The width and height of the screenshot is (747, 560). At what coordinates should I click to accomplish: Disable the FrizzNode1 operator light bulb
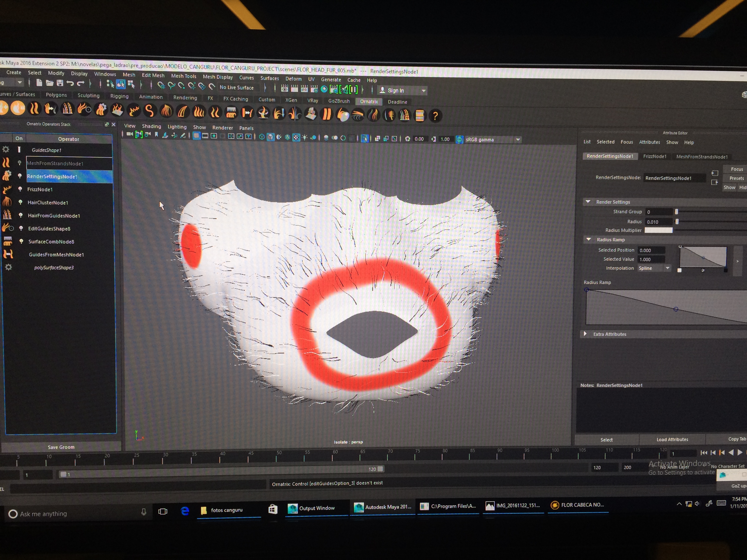click(20, 189)
